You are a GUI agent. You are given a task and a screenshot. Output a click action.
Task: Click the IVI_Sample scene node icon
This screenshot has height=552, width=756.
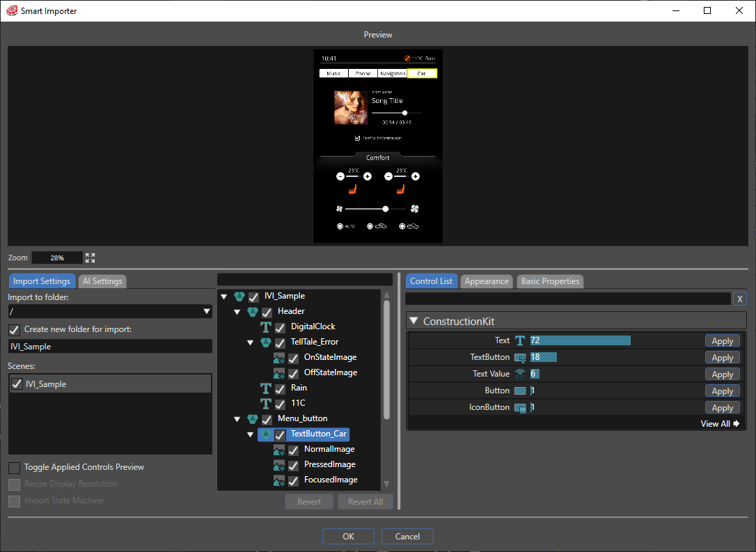click(239, 296)
